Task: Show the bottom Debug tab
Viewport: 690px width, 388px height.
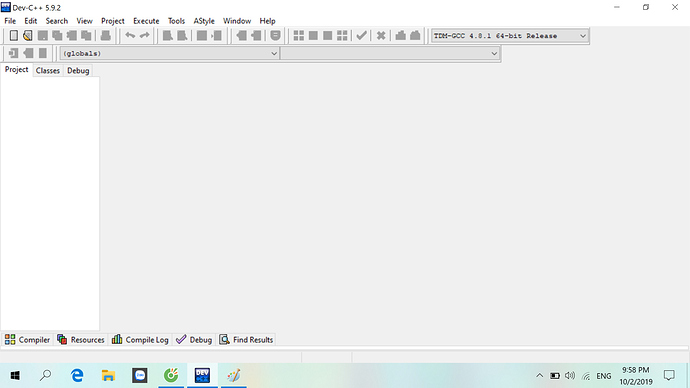Action: 194,340
